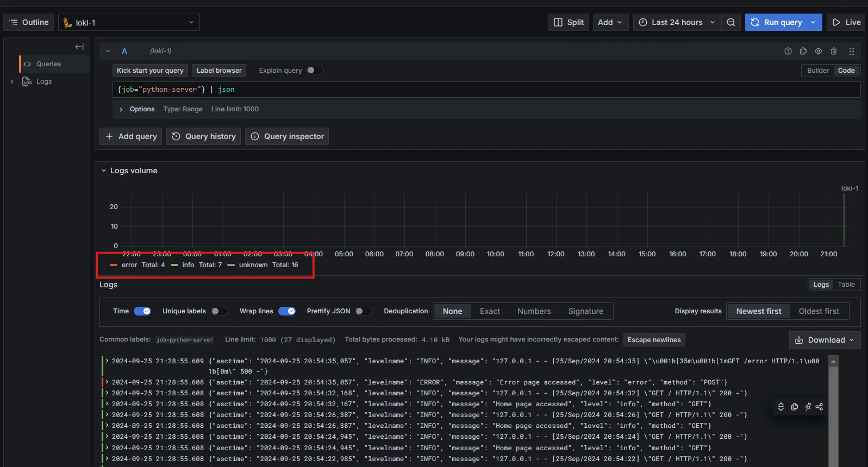Image resolution: width=868 pixels, height=467 pixels.
Task: Toggle query A visibility with the eye icon
Action: coord(819,51)
